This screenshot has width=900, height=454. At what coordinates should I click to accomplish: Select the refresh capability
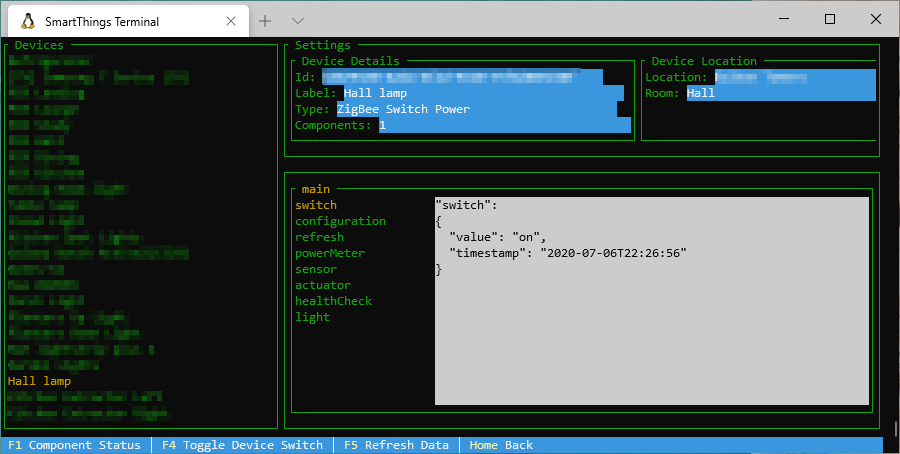click(319, 237)
